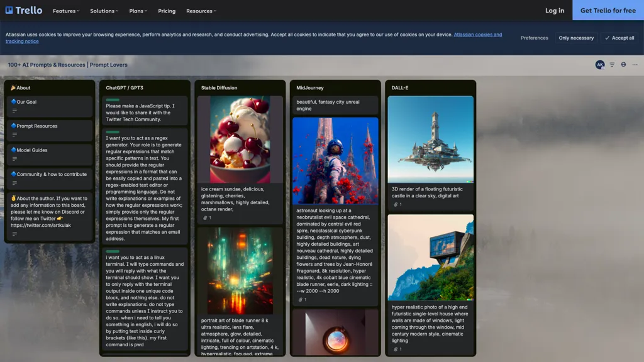Accept all cookies
Image resolution: width=644 pixels, height=362 pixels.
coord(619,38)
